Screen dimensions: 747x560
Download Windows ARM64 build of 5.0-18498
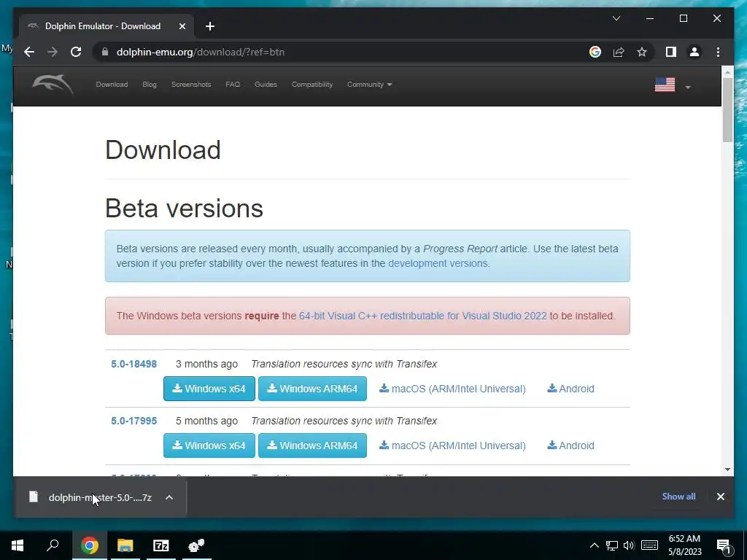(312, 389)
